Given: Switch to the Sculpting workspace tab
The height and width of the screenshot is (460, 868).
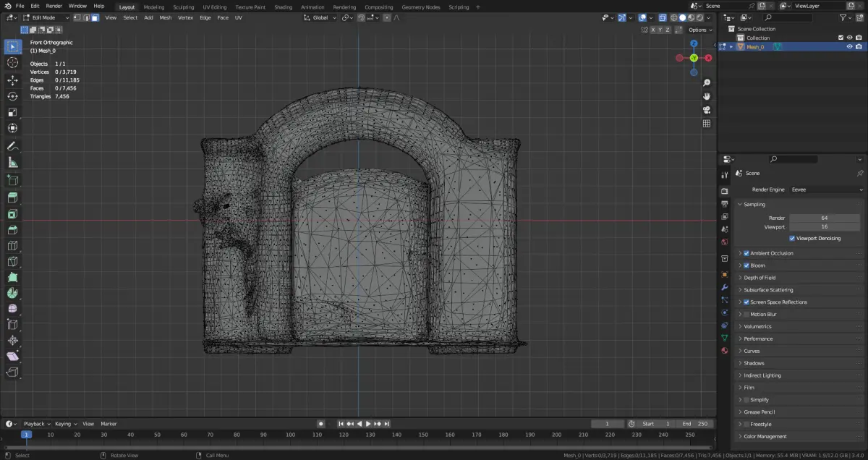Looking at the screenshot, I should [183, 7].
